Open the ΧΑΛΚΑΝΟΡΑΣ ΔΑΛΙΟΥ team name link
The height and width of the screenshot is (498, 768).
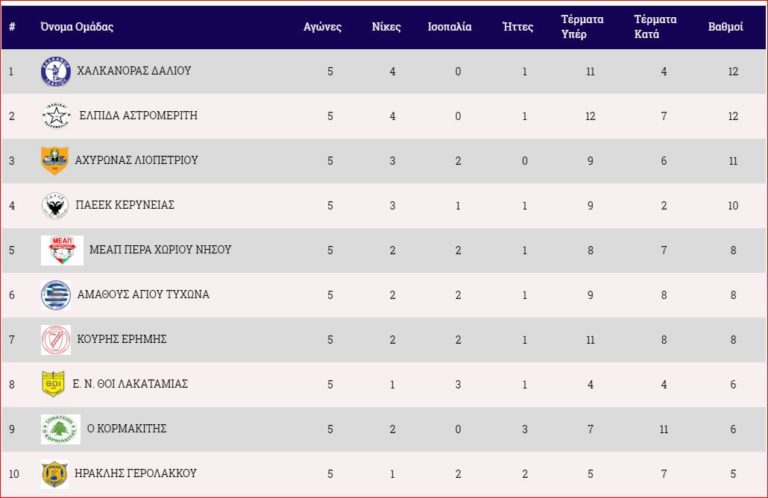[x=134, y=71]
